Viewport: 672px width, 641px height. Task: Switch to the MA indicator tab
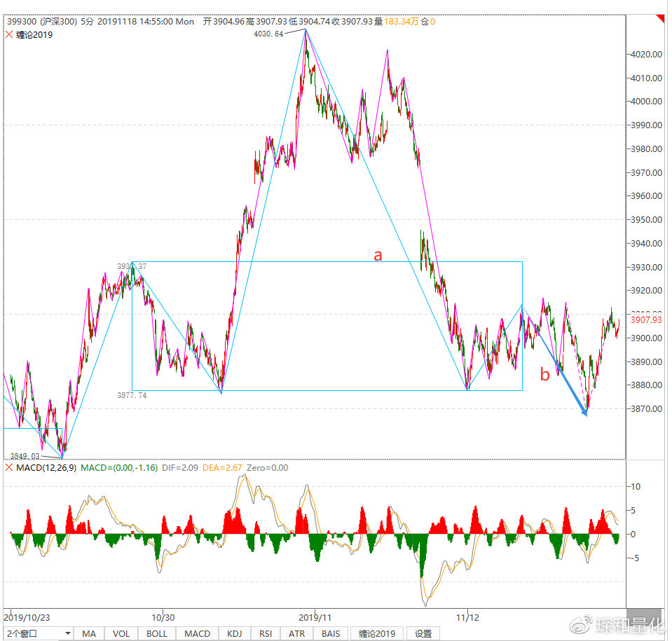(89, 633)
